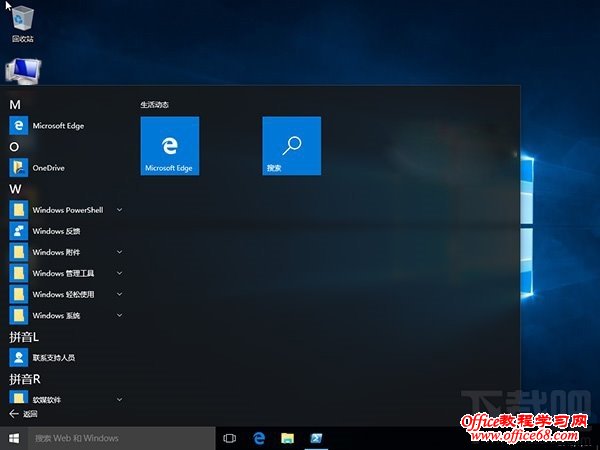Click the 返回 back label
Viewport: 600px width, 450px height.
point(30,414)
